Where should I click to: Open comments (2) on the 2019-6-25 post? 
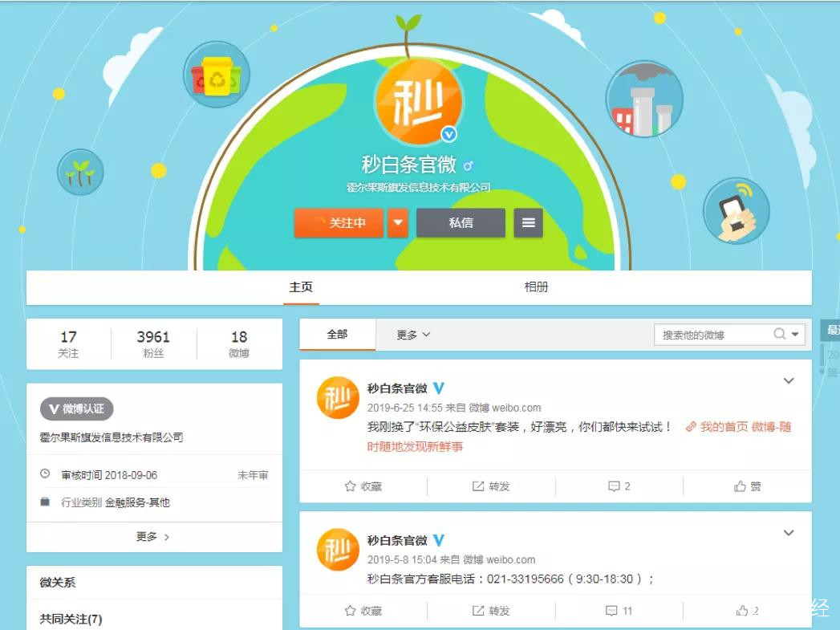pyautogui.click(x=619, y=486)
